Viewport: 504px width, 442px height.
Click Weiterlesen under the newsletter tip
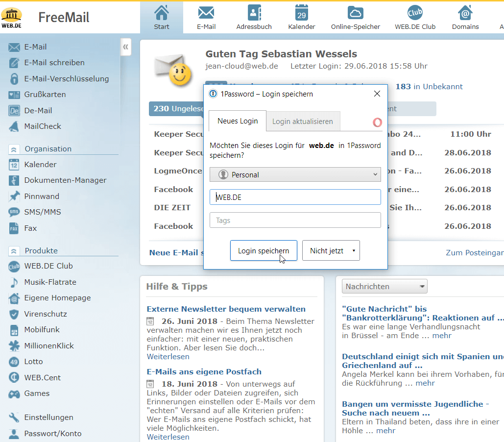168,357
